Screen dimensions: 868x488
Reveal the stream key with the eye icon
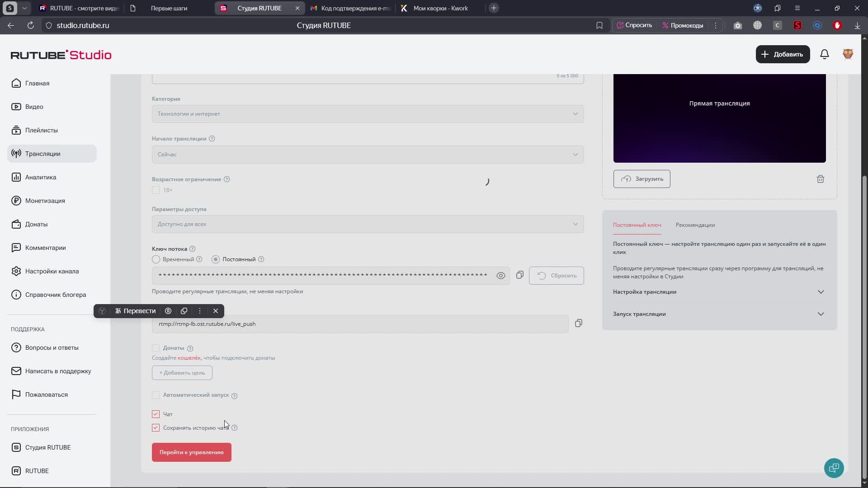coord(500,276)
